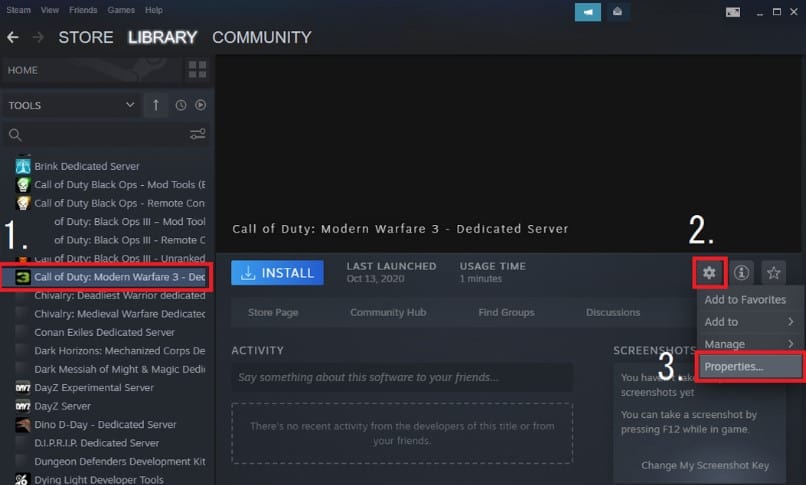The width and height of the screenshot is (806, 485).
Task: Go to the LIBRARY tab
Action: 162,38
